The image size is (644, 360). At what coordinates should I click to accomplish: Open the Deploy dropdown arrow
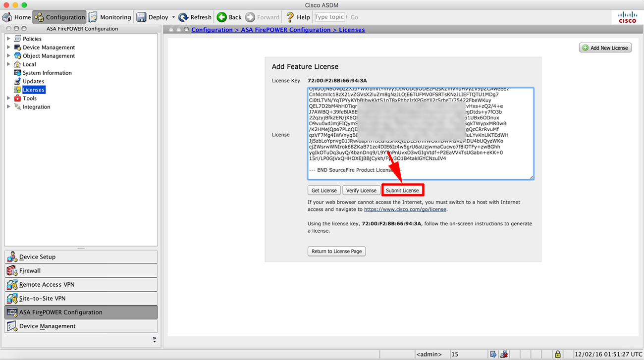(173, 17)
